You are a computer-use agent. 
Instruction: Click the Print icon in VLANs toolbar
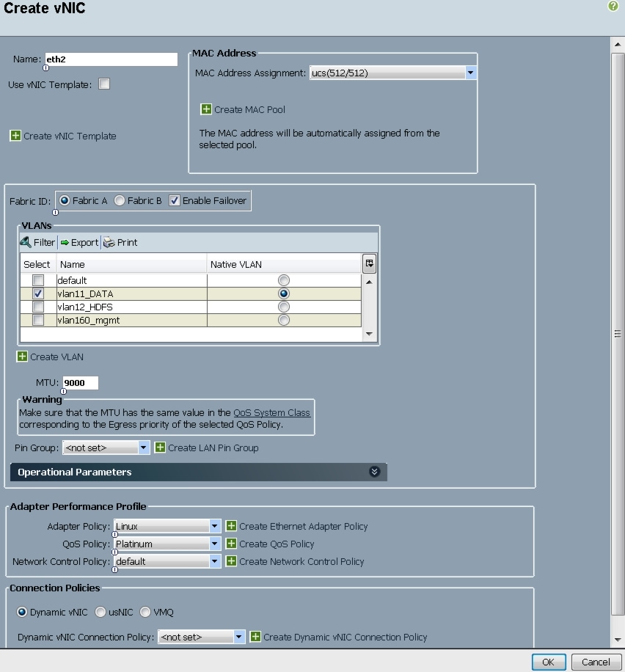click(109, 242)
